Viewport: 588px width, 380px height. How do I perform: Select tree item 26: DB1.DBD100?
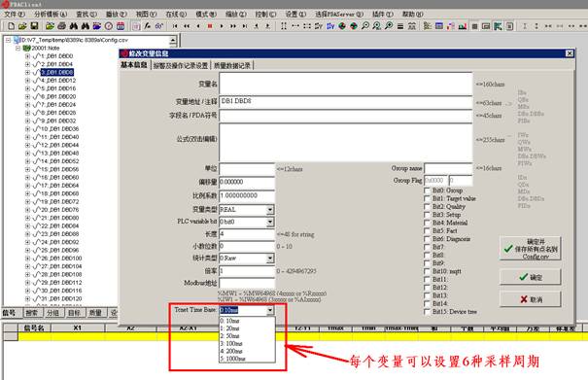61,259
